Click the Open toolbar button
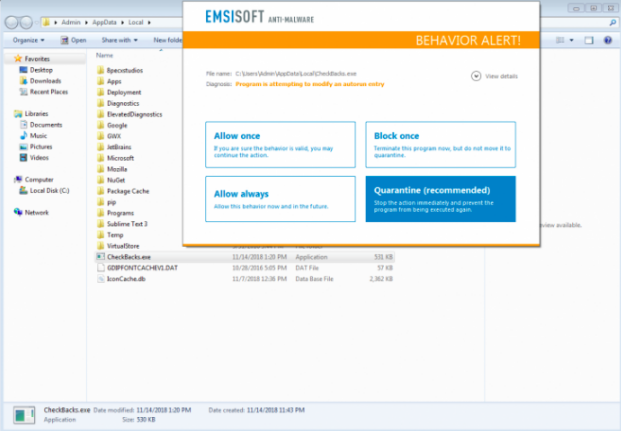The width and height of the screenshot is (621, 431). (x=73, y=40)
